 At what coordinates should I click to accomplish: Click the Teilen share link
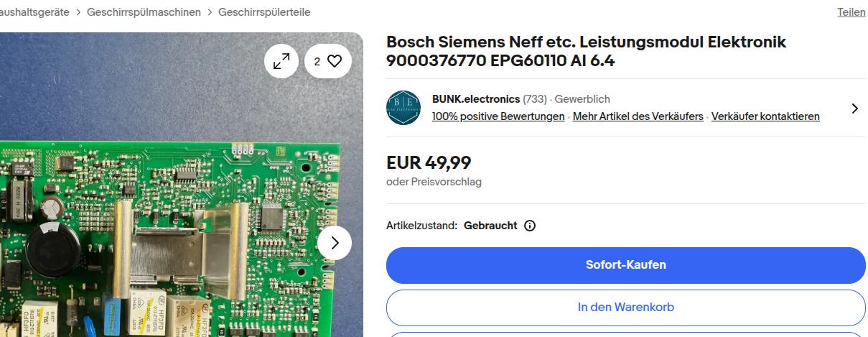pos(851,12)
